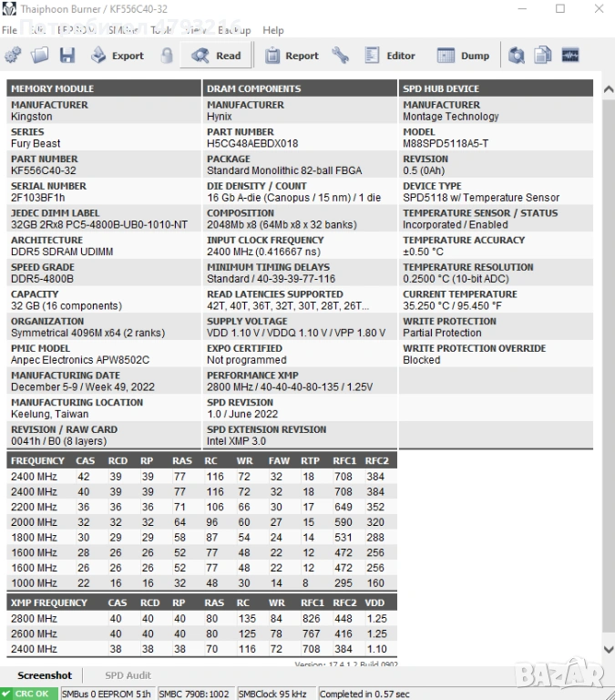Click scrollbar down arrow
This screenshot has height=700, width=615.
pos(609,650)
